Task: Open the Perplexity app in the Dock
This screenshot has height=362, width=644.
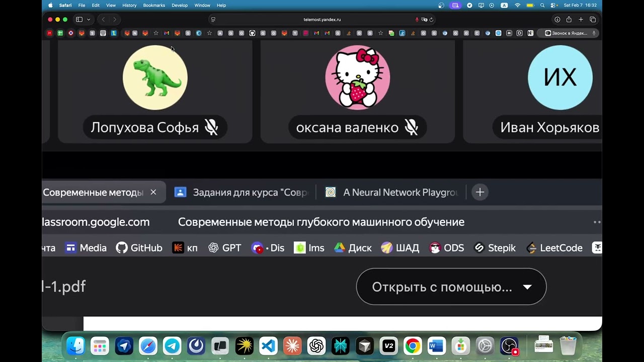Action: (x=341, y=346)
